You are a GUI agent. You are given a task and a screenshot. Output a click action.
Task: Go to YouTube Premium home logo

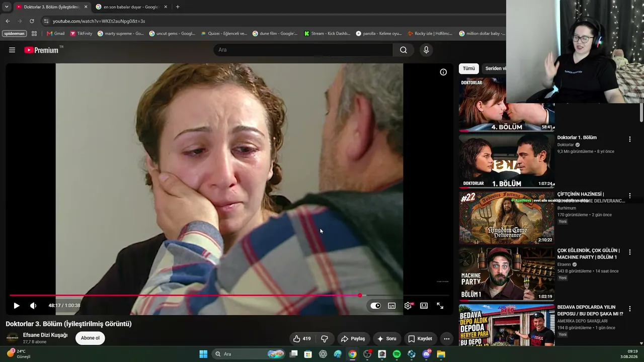tap(41, 50)
